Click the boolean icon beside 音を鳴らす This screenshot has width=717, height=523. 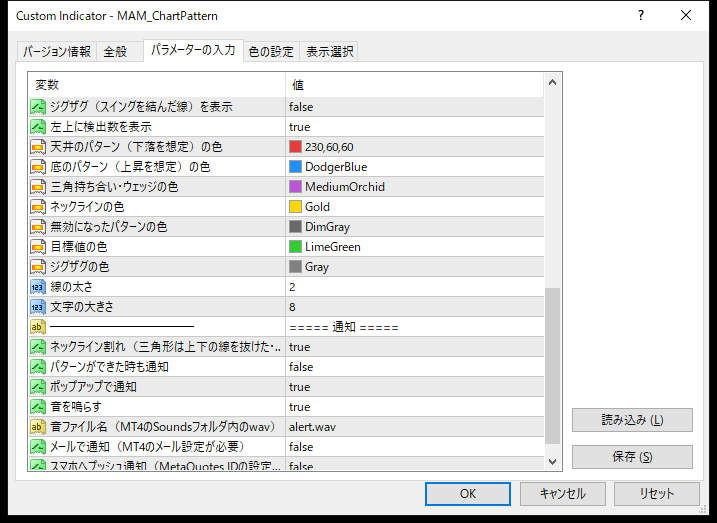point(38,407)
